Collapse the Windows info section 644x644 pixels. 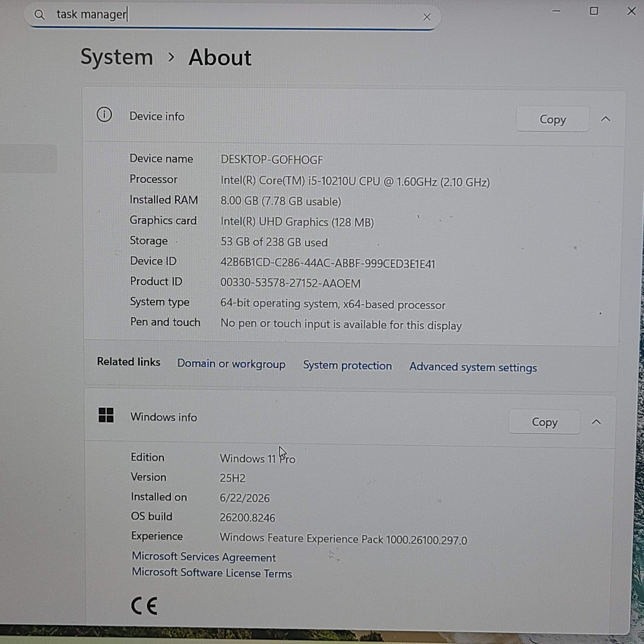(x=596, y=422)
